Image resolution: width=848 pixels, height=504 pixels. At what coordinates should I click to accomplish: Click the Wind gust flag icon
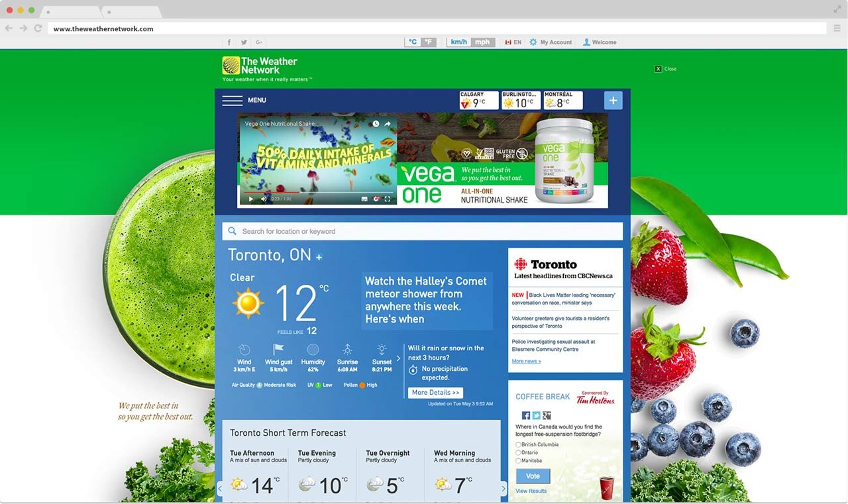pos(278,349)
